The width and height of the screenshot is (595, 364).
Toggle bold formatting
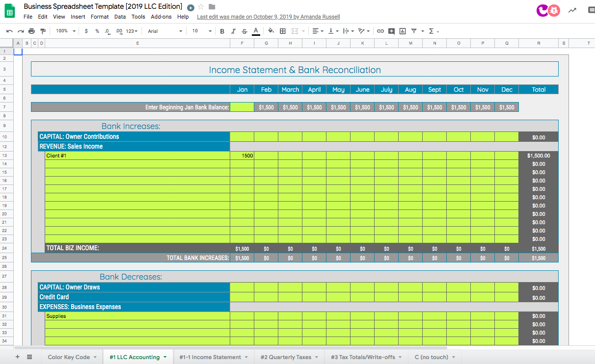[x=222, y=31]
